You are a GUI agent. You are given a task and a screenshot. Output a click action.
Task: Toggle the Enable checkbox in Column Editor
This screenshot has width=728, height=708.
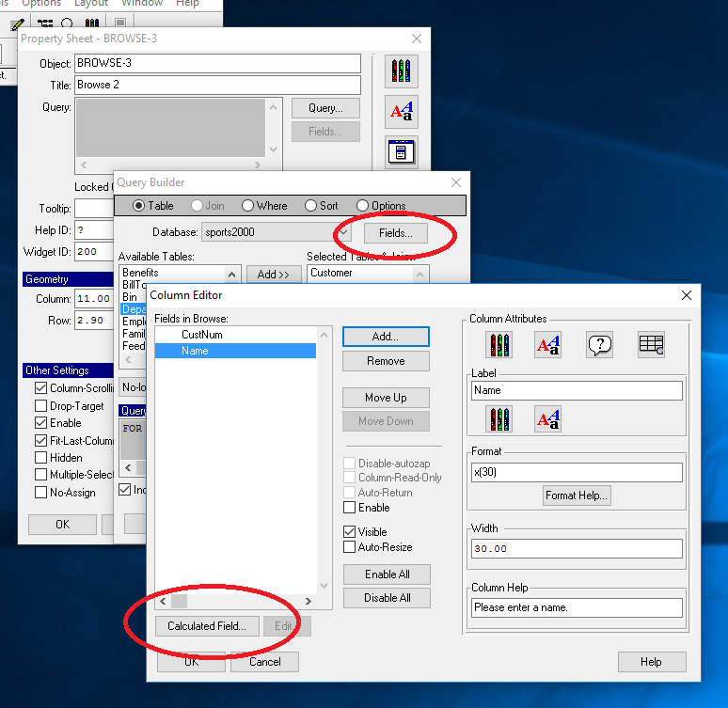click(x=350, y=508)
